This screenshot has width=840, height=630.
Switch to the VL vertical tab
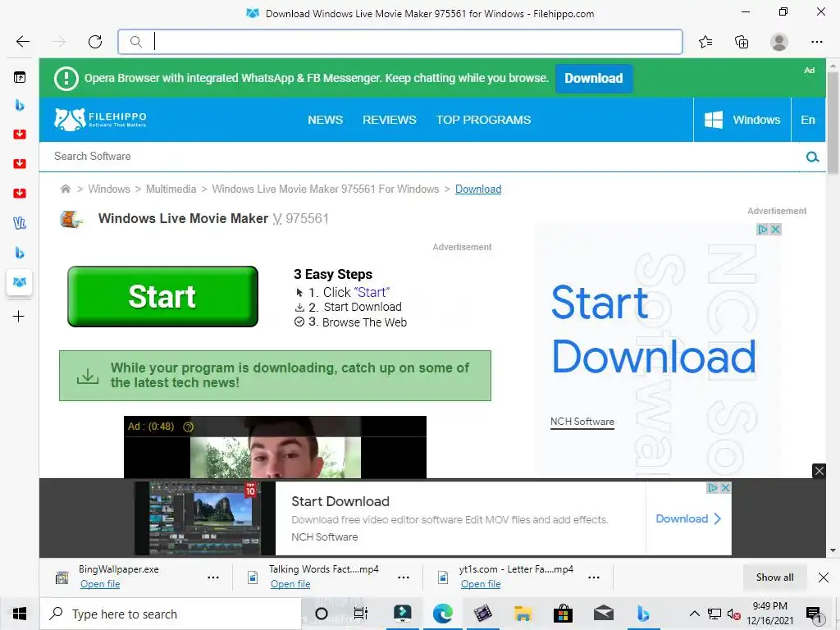[x=20, y=223]
